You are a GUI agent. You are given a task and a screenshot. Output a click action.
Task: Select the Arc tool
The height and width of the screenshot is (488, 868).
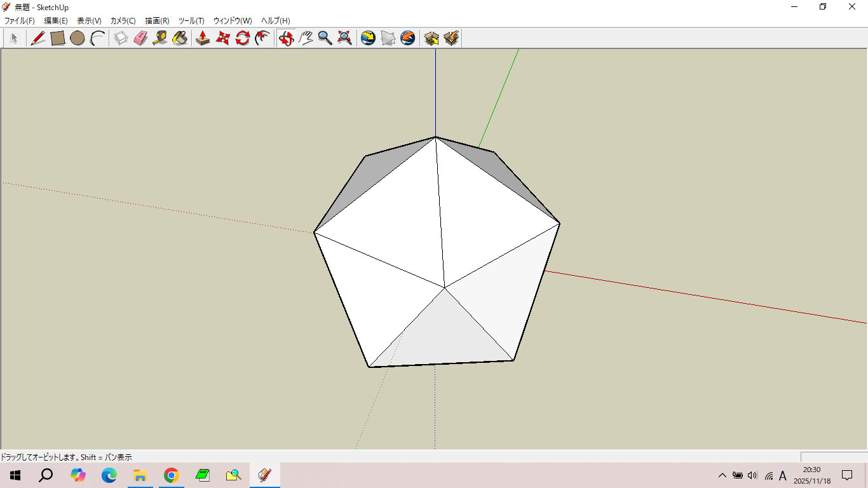(x=97, y=38)
